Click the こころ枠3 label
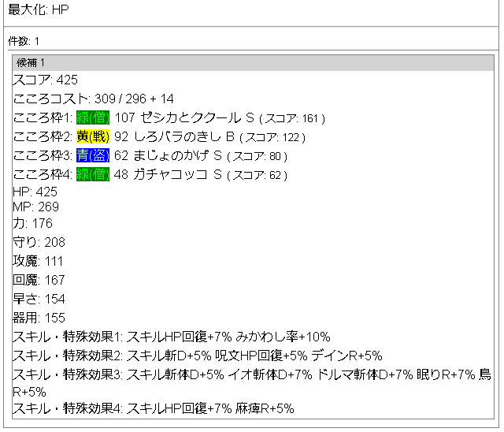The width and height of the screenshot is (504, 432). (x=43, y=155)
